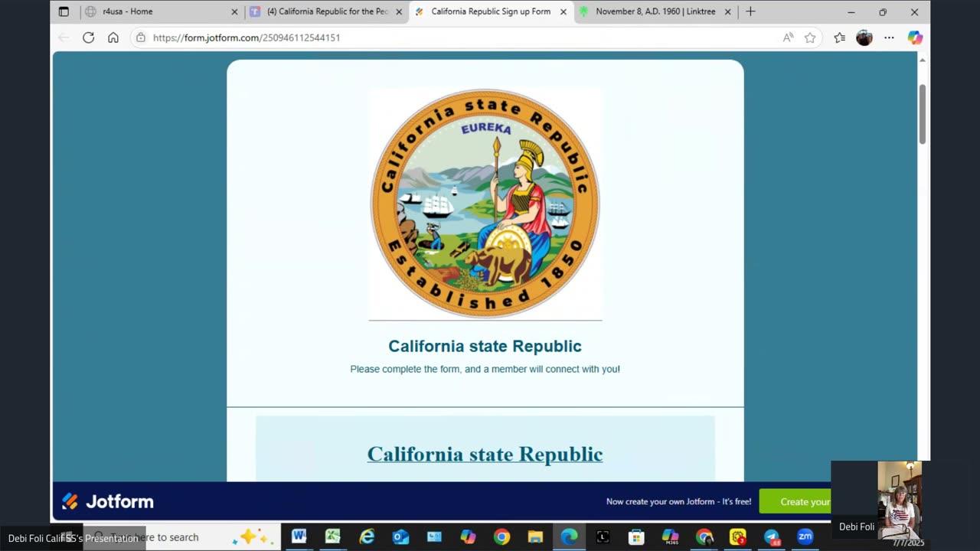Select the California Republic Sign up Form tab
Image resolution: width=980 pixels, height=551 pixels.
[x=490, y=11]
